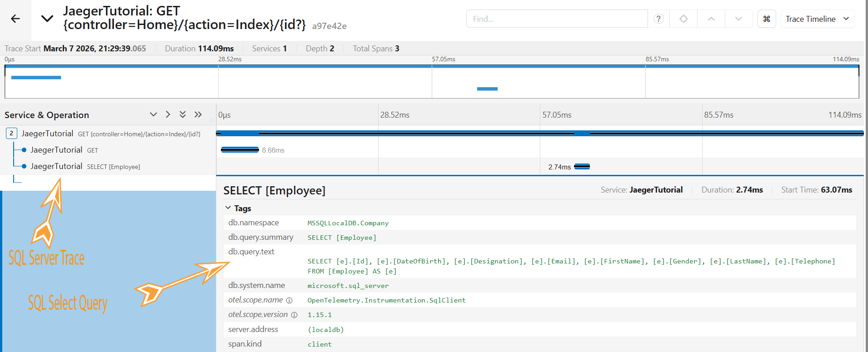Click microsoft.sql_server tag value
Image resolution: width=868 pixels, height=352 pixels.
click(x=348, y=286)
